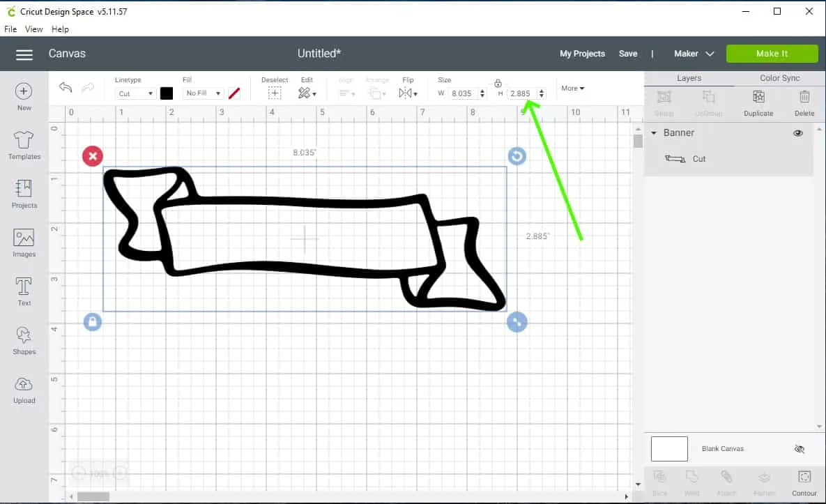Click the Attach tool
The height and width of the screenshot is (504, 826).
726,483
